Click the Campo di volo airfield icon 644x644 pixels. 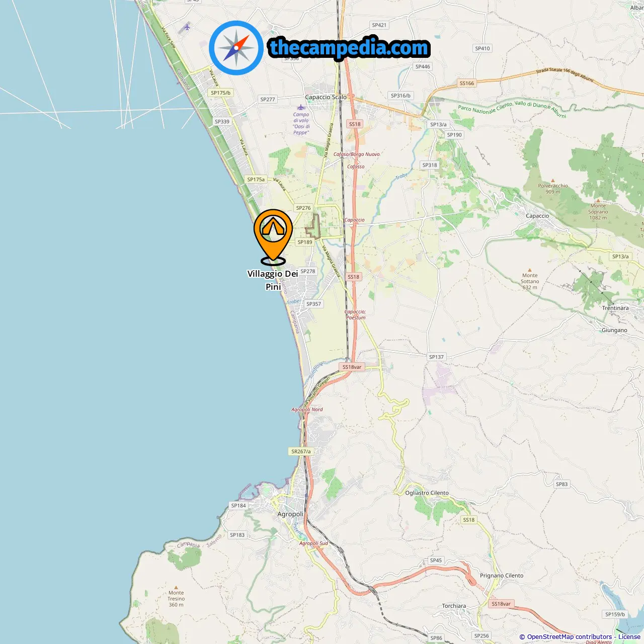coord(301,107)
